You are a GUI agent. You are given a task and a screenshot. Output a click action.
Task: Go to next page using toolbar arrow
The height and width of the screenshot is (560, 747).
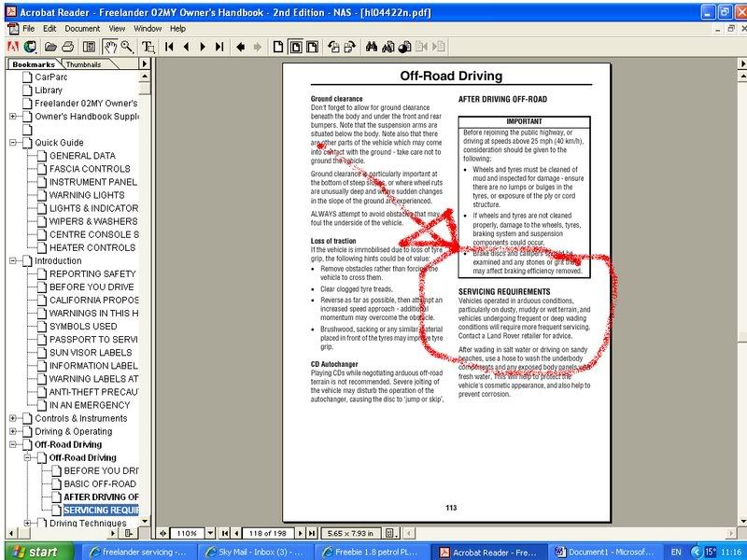point(203,47)
